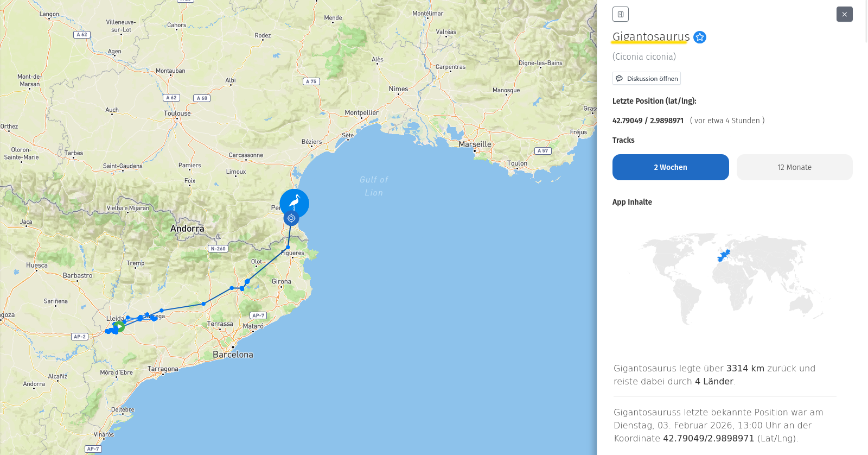Click the AP-7 road shield near Mataró
Viewport: 868px width, 455px height.
258,315
